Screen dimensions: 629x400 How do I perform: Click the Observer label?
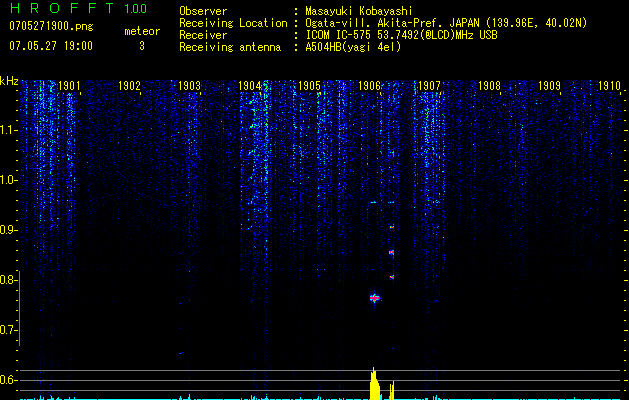[203, 11]
